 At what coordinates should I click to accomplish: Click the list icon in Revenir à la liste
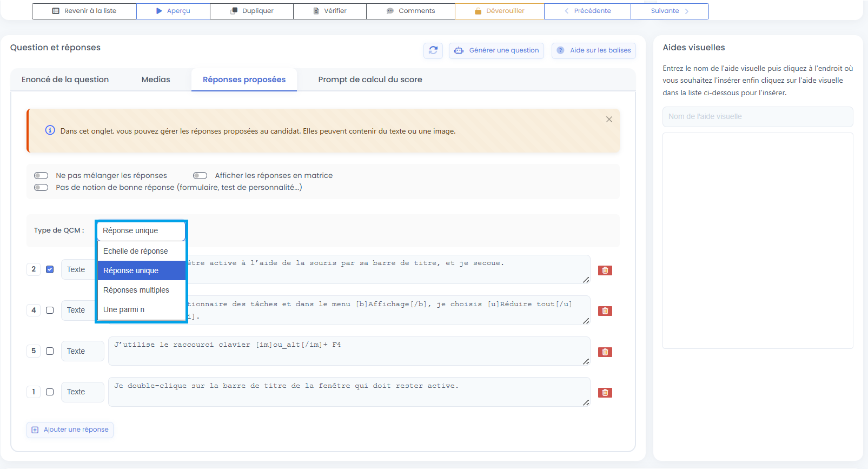click(x=56, y=11)
